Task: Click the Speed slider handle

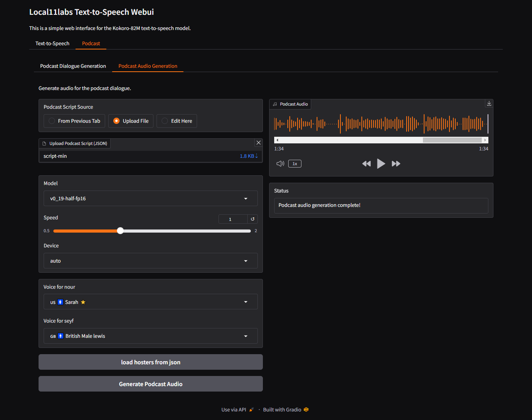Action: pyautogui.click(x=120, y=231)
